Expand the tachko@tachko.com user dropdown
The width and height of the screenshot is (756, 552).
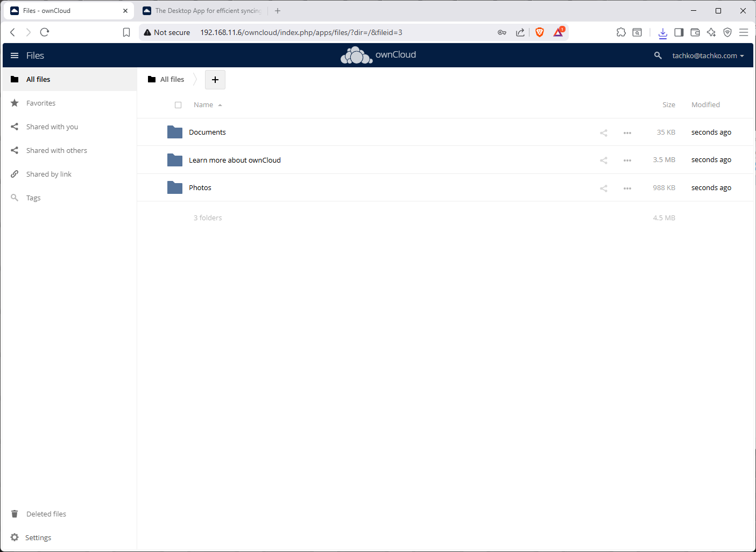point(708,55)
